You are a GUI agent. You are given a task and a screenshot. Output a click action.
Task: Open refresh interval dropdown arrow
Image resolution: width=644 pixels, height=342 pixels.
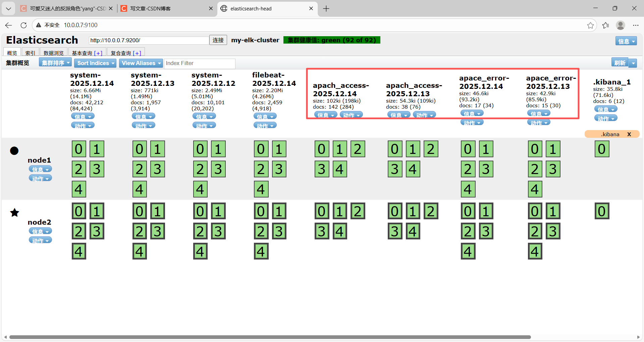click(x=633, y=63)
